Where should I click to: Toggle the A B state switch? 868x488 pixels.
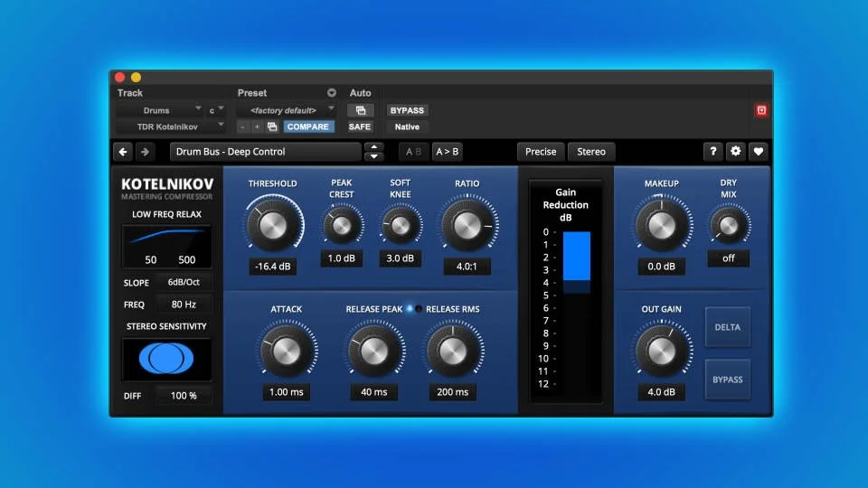[x=413, y=152]
